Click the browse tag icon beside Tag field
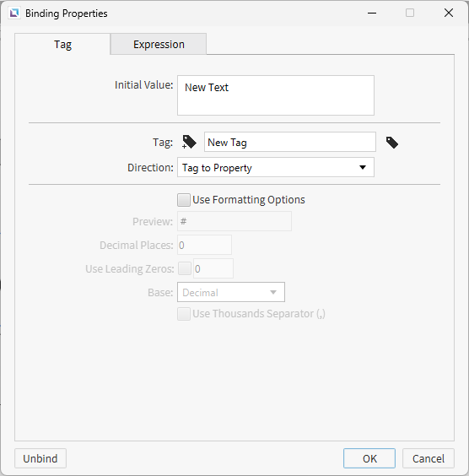The image size is (469, 476). click(x=392, y=143)
